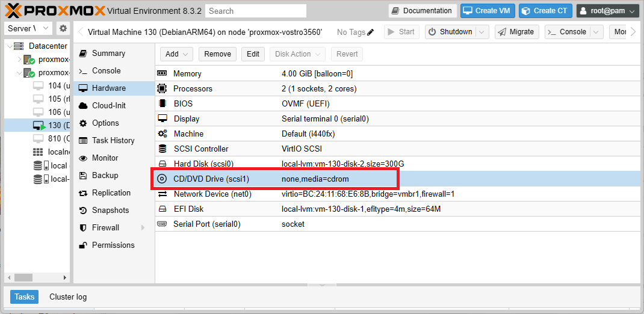Edit tags with pencil icon
Screen dimensions: 644x314
click(371, 32)
